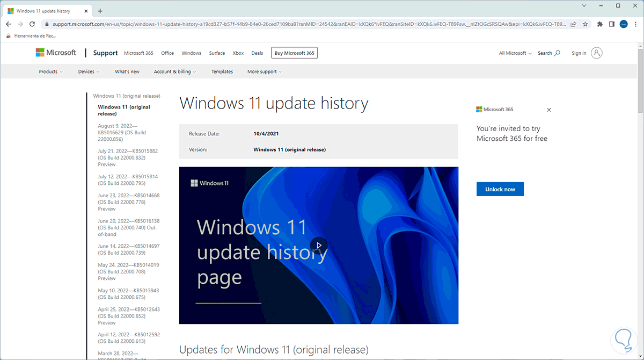Expand the More support dropdown

[265, 71]
